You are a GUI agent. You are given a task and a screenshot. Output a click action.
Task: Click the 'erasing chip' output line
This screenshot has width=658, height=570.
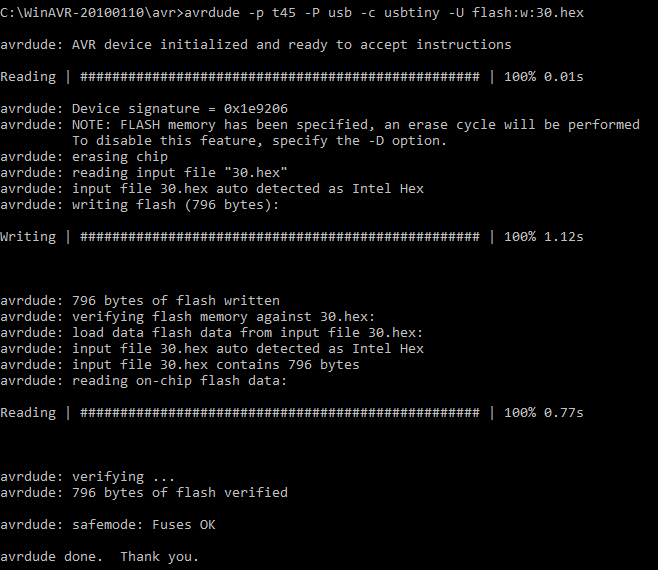point(84,157)
